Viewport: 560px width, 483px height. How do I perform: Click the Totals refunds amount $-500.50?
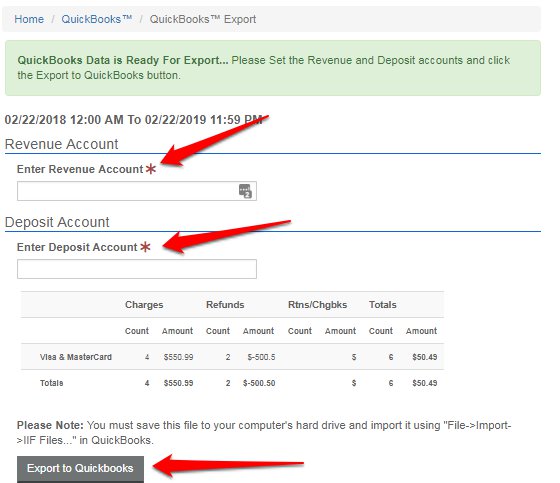[x=259, y=383]
